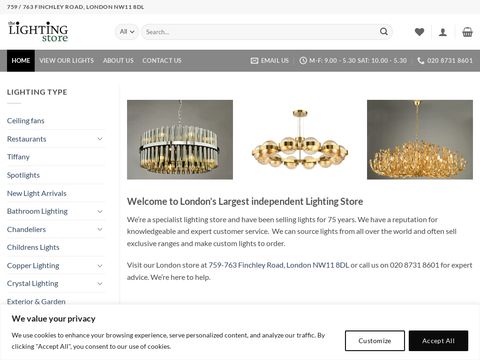Open the Copper Lighting category link

click(x=33, y=266)
